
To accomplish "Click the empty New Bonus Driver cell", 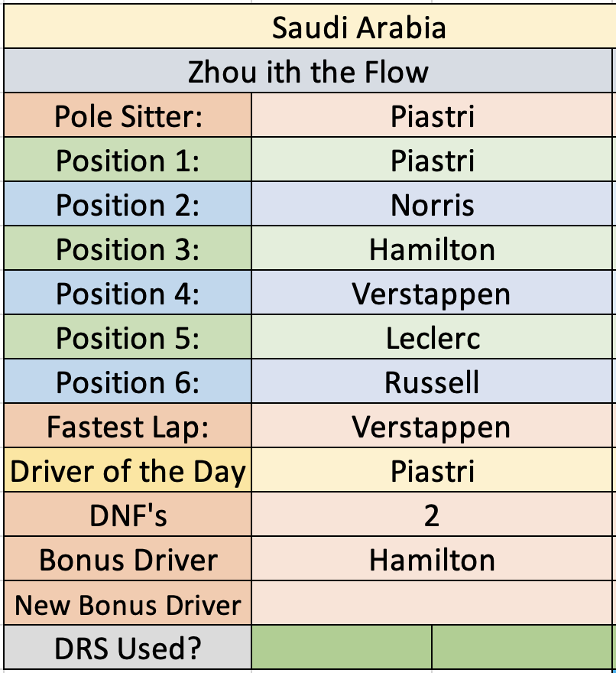I will pos(432,603).
